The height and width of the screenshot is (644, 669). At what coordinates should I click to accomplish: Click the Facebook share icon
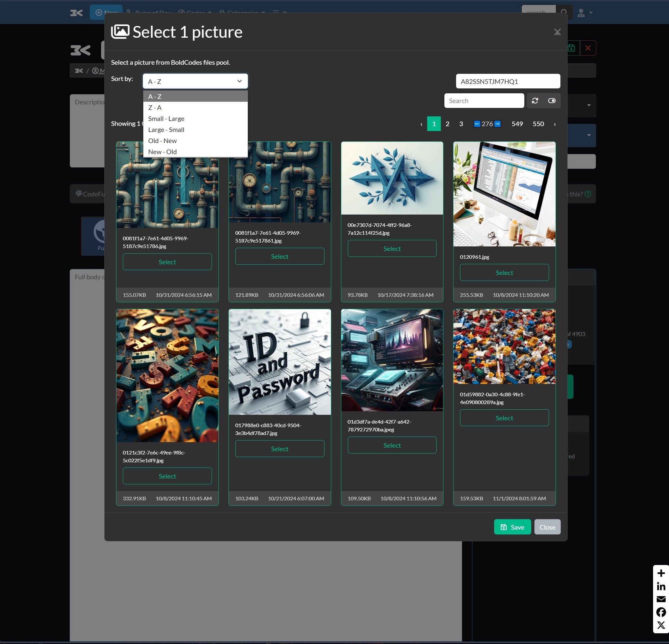tap(661, 612)
